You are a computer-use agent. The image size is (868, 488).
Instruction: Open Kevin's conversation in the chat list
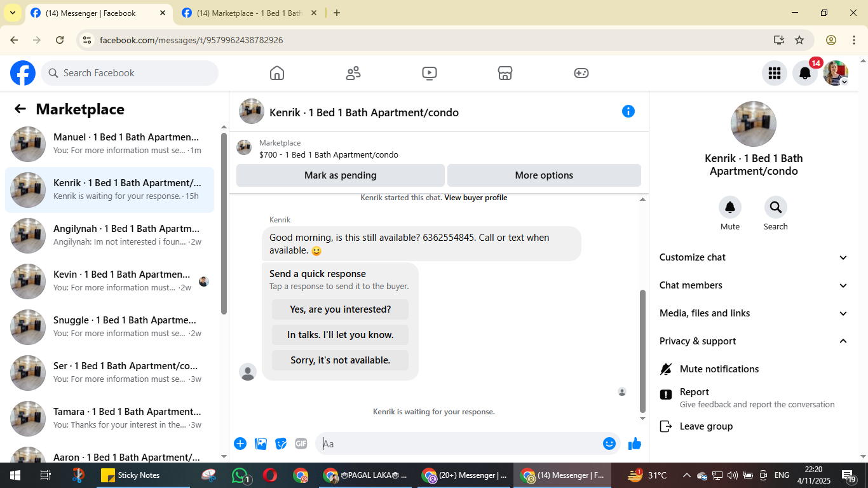pyautogui.click(x=109, y=281)
